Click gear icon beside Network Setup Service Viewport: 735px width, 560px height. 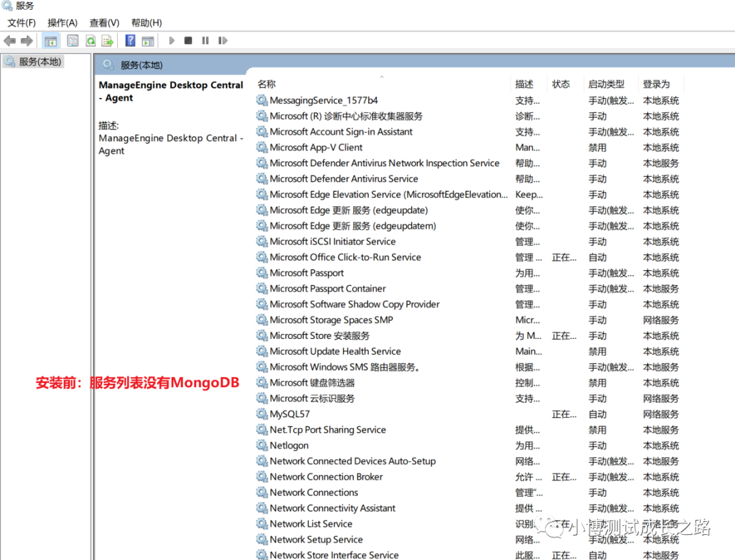261,540
